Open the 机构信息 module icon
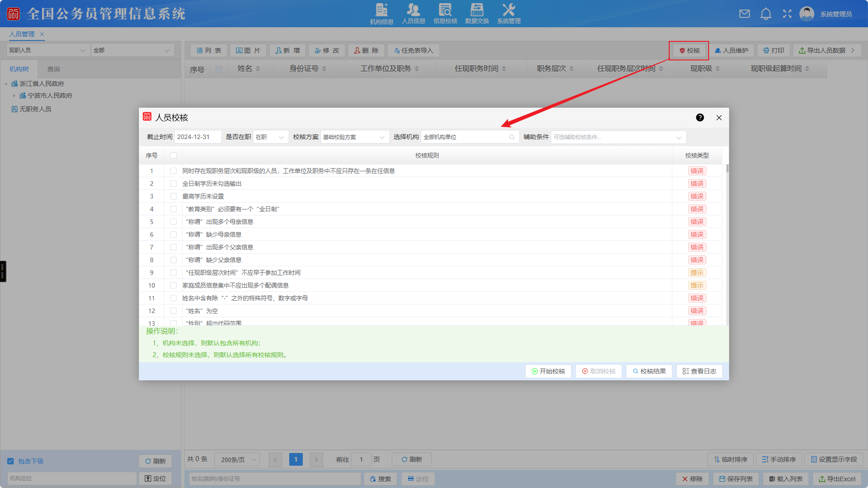This screenshot has height=488, width=868. point(381,14)
